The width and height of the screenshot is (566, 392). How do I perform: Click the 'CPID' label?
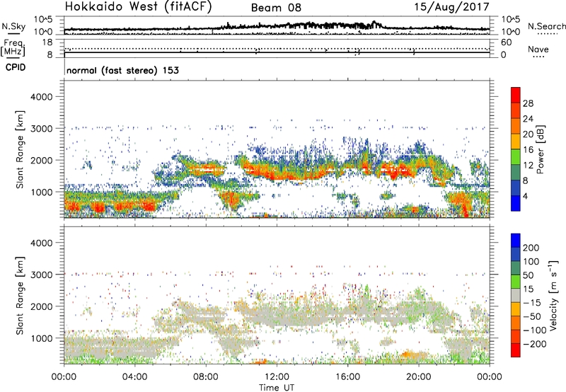[16, 67]
